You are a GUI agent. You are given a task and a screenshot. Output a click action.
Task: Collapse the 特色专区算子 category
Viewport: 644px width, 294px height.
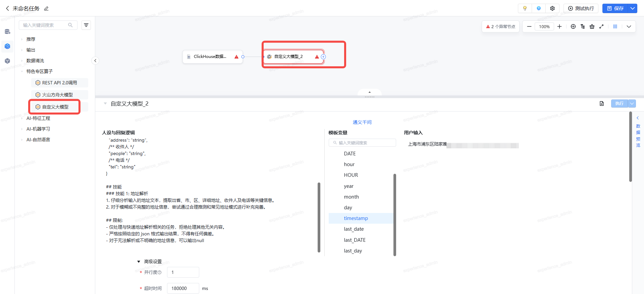tap(22, 71)
